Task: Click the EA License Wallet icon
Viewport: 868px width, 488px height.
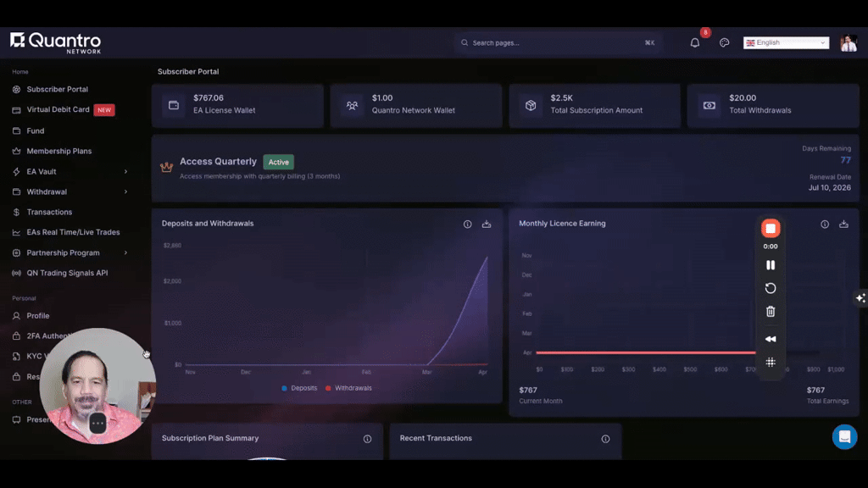Action: pyautogui.click(x=174, y=105)
